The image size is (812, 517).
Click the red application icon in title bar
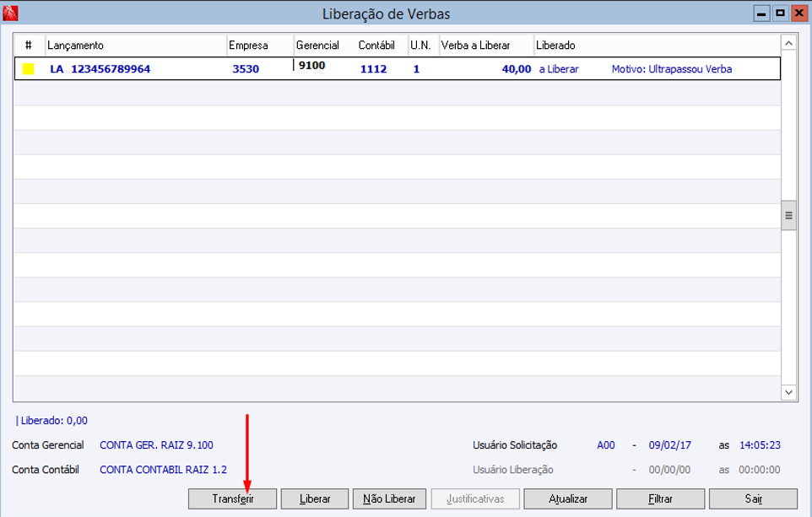click(10, 13)
